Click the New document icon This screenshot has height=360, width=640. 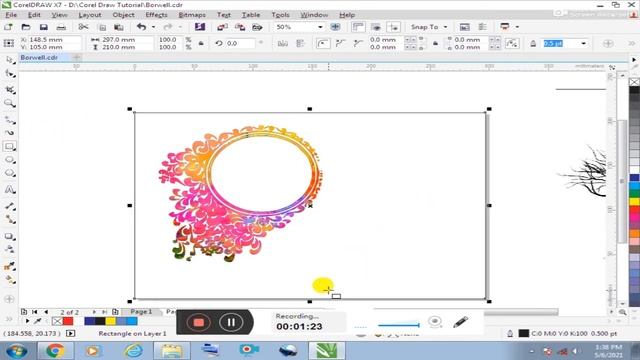pyautogui.click(x=8, y=27)
